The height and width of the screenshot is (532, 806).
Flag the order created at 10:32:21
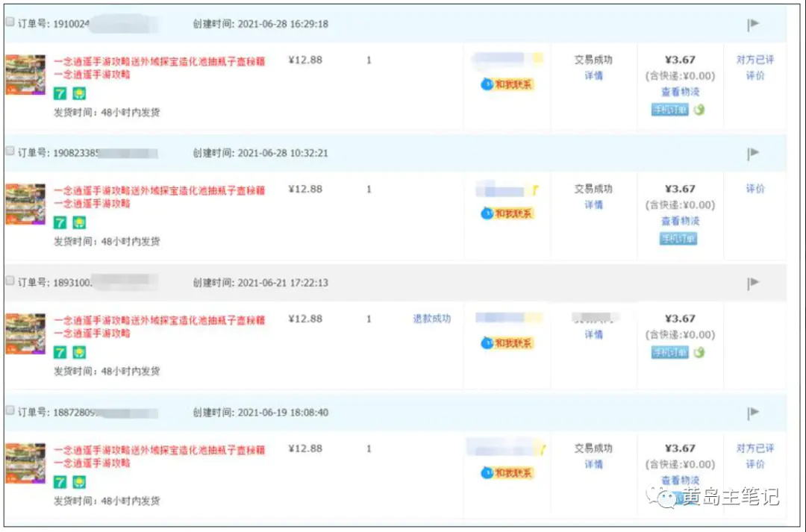754,153
